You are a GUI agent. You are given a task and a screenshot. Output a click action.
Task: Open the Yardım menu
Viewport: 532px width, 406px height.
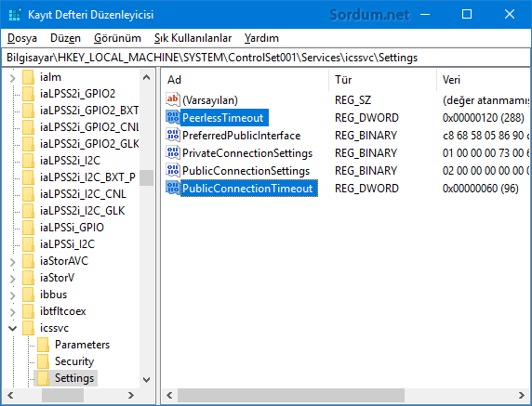[x=261, y=38]
